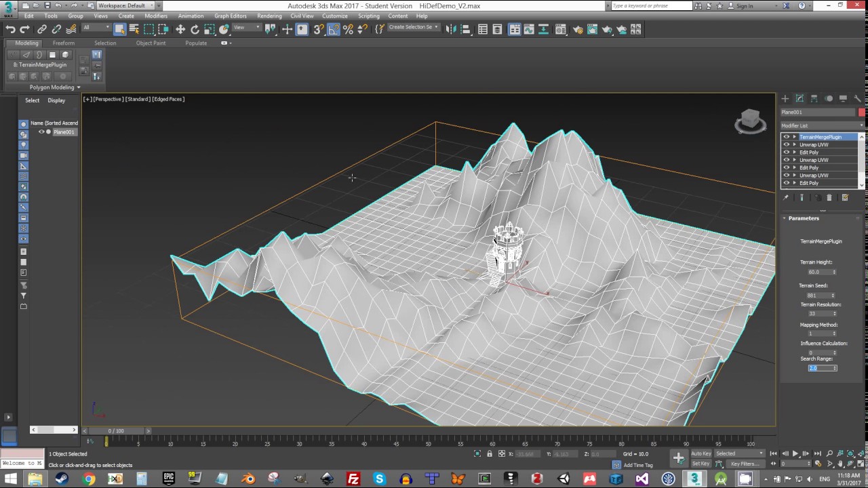
Task: Click the Mirror tool icon
Action: [450, 29]
